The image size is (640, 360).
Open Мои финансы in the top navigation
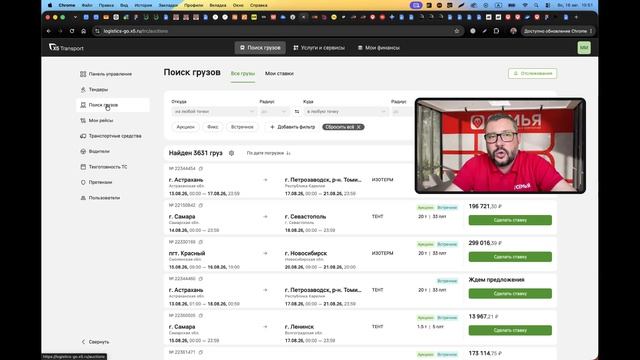[x=379, y=48]
